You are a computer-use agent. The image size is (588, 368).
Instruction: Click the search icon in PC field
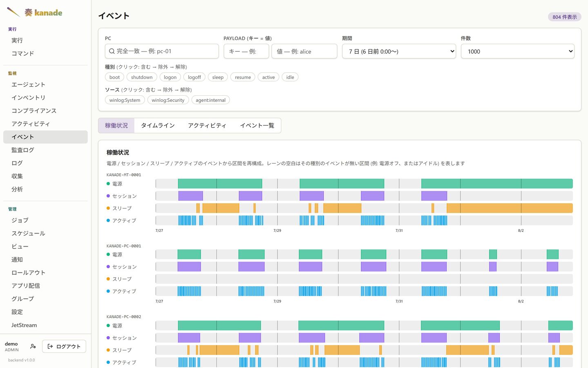111,51
